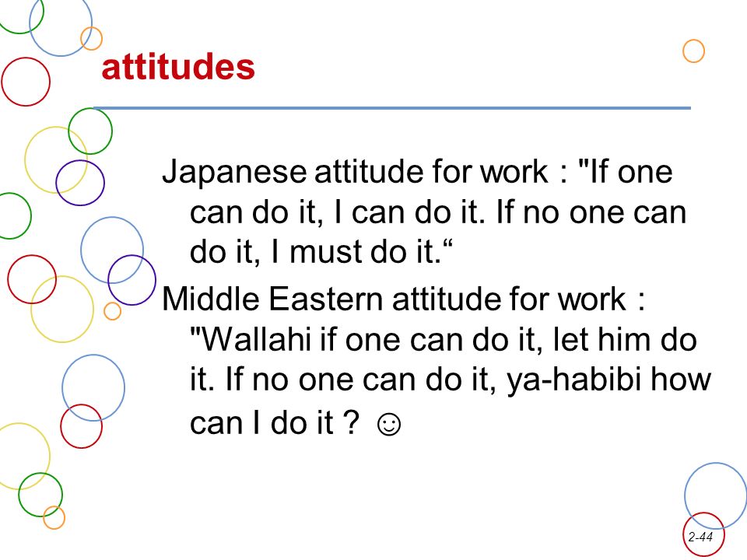
Task: Click the phrase 'can I do it ?'
Action: click(275, 422)
